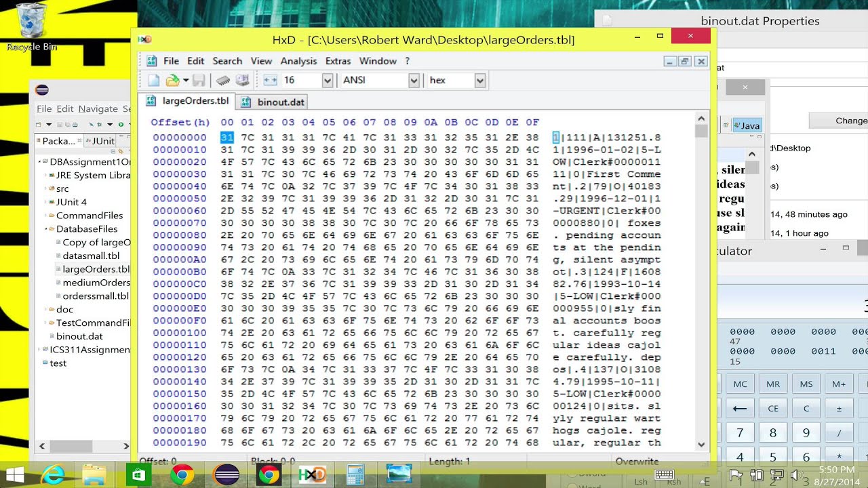Open the Recycle Bin desktop icon
868x488 pixels.
tap(31, 27)
